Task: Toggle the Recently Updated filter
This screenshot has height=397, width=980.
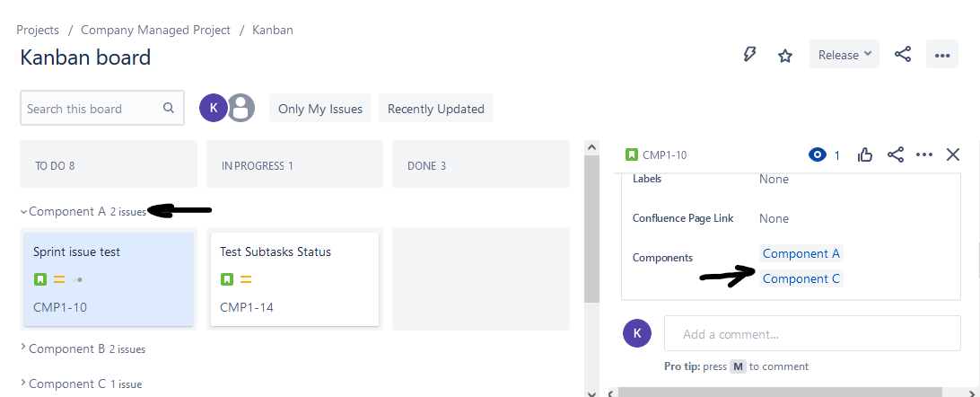Action: (435, 108)
